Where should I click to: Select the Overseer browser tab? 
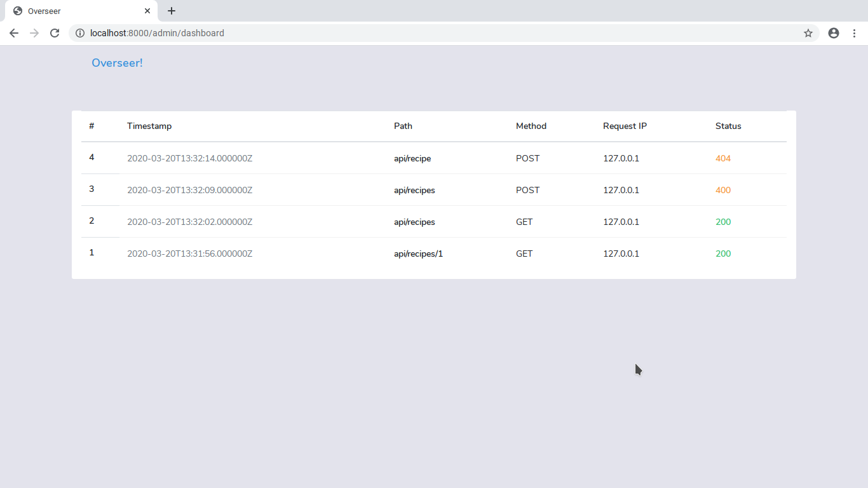coord(81,11)
